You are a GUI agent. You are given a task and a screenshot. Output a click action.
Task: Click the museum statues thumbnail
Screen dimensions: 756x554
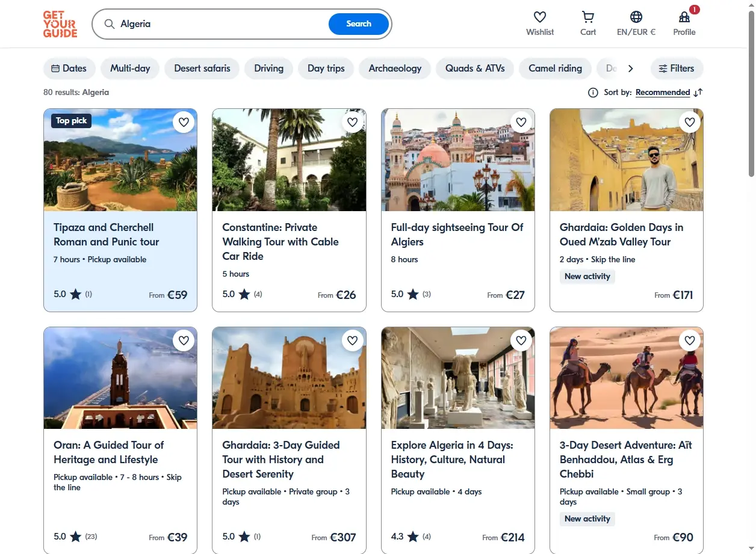pyautogui.click(x=458, y=378)
